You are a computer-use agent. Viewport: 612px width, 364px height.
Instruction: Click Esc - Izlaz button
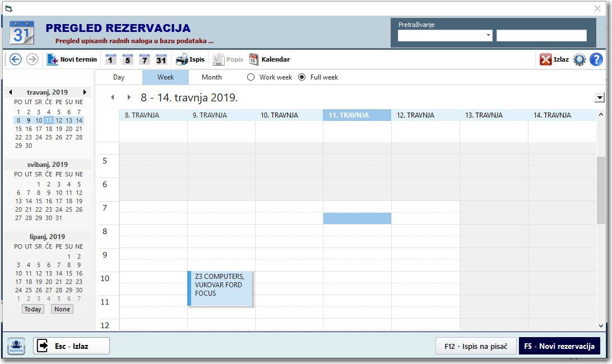[x=71, y=346]
